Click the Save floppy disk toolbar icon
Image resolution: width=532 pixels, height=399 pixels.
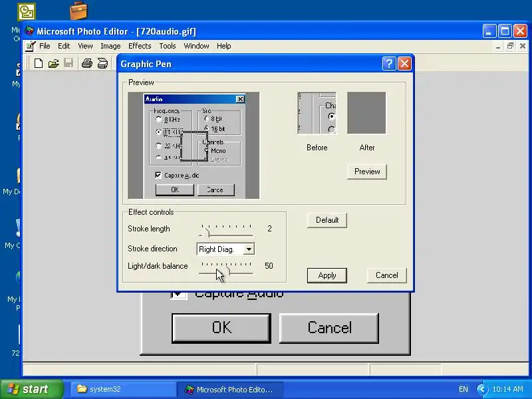click(68, 63)
